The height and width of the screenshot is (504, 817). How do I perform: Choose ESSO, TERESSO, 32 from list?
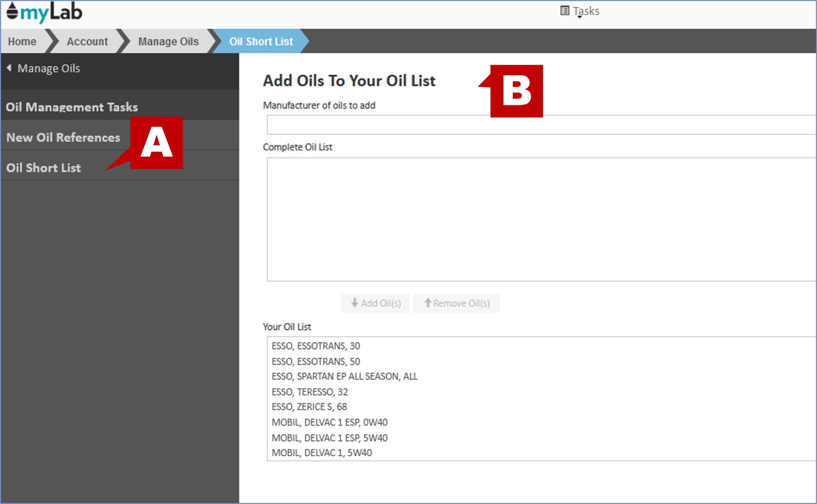tap(310, 392)
